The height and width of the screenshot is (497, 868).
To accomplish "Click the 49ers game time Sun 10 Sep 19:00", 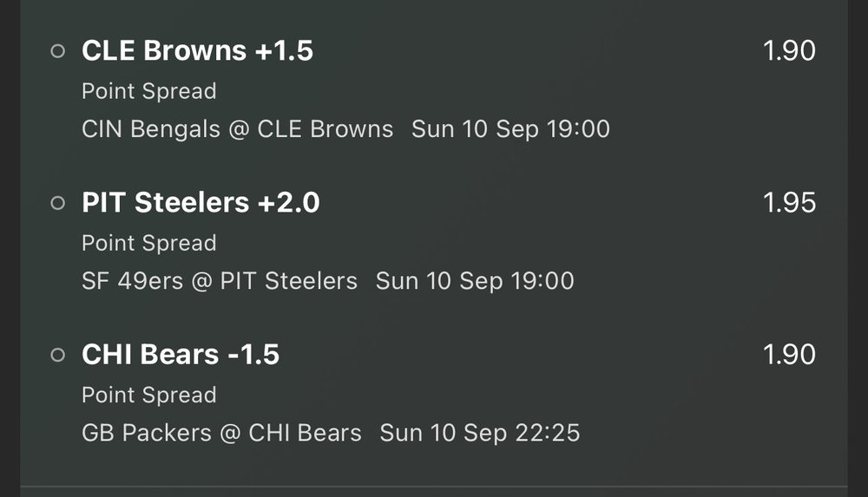I will [x=475, y=281].
